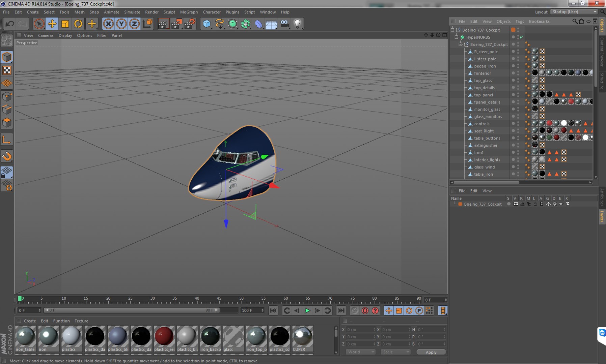Click the HyperNURBS generator icon
606x364 pixels.
[x=232, y=24]
